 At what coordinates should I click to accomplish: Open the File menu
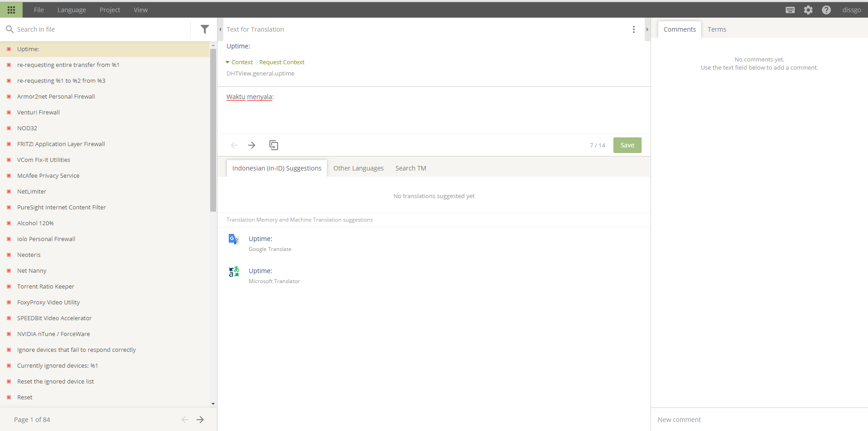39,10
